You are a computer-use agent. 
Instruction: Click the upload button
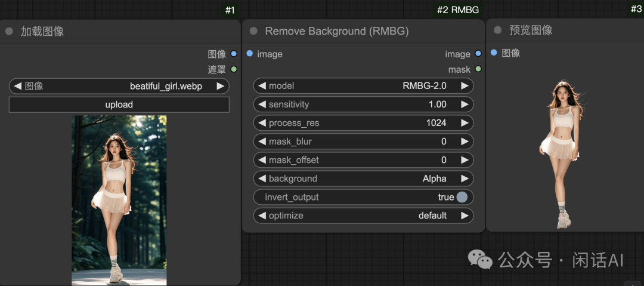point(119,104)
